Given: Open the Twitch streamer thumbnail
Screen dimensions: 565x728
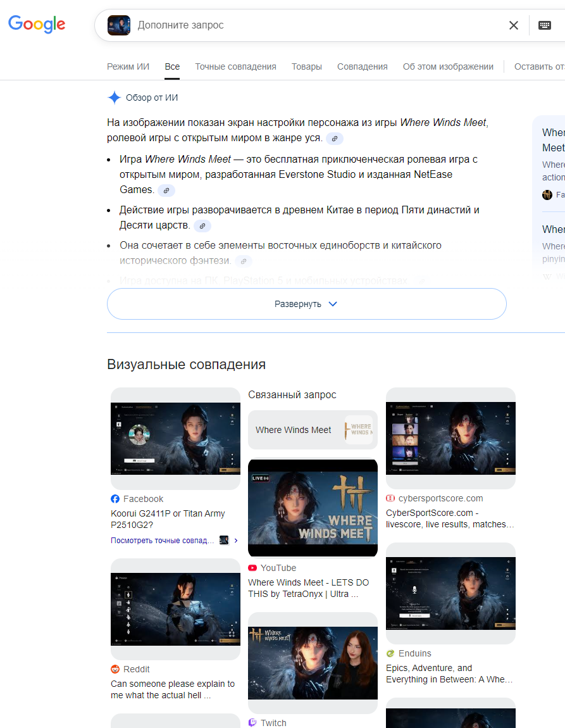Looking at the screenshot, I should pyautogui.click(x=313, y=663).
